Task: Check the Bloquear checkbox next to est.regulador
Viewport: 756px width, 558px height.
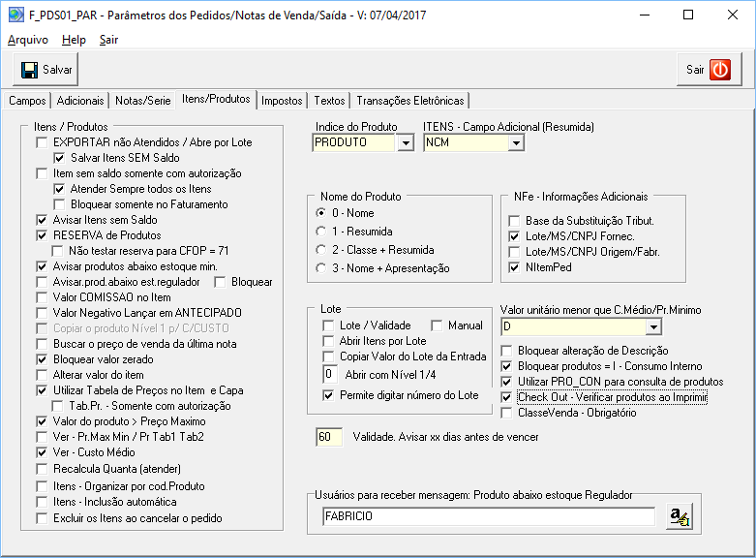Action: (x=220, y=282)
